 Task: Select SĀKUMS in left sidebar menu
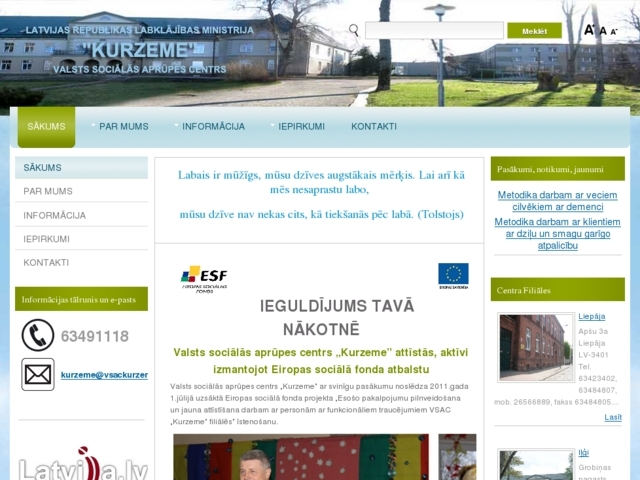pos(81,168)
